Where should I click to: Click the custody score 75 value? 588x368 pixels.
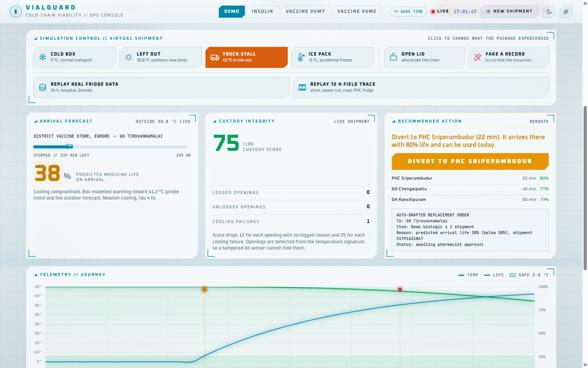click(226, 143)
